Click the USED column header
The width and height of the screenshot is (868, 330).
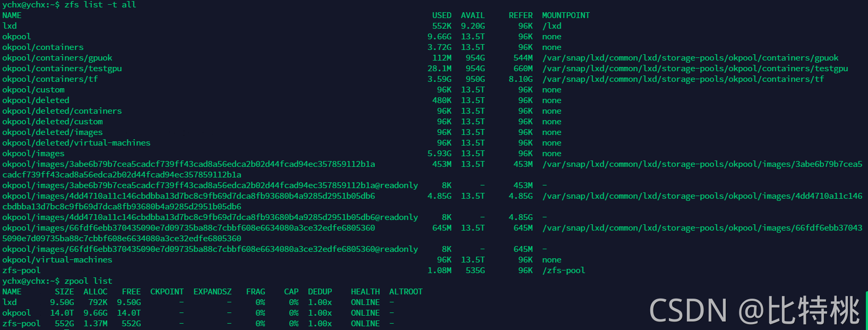[x=442, y=15]
